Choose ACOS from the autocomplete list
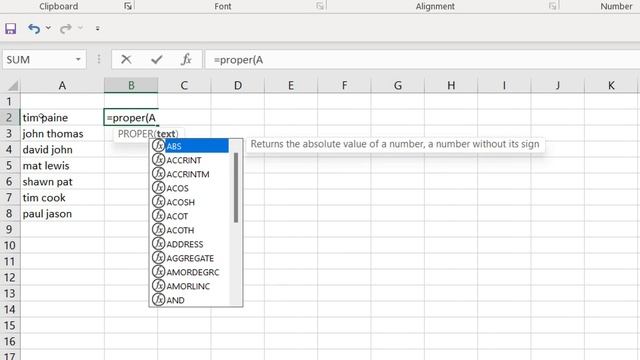 pyautogui.click(x=190, y=188)
